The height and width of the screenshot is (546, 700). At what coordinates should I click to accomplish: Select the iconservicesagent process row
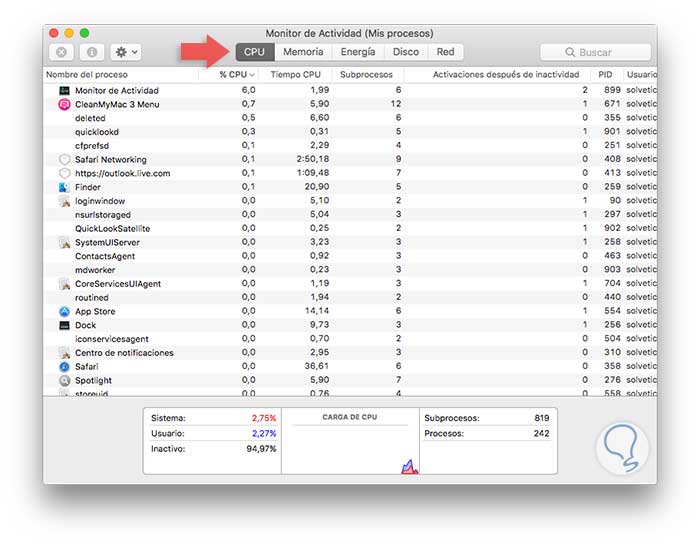(350, 339)
